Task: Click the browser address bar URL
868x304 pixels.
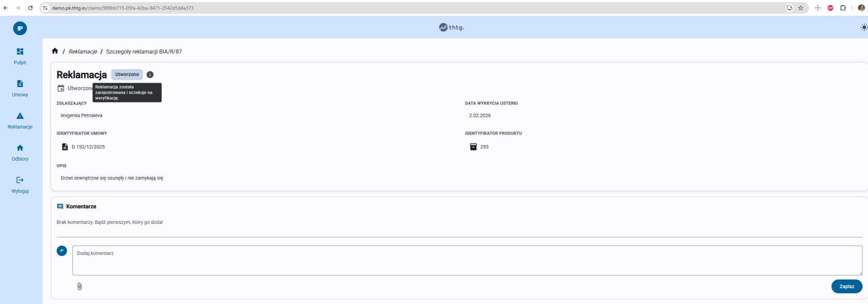Action: 123,8
